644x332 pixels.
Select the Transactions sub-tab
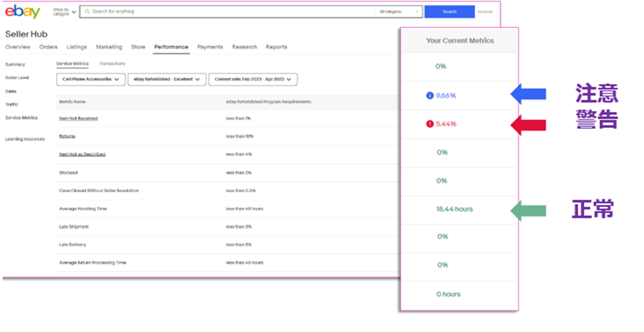tap(112, 63)
